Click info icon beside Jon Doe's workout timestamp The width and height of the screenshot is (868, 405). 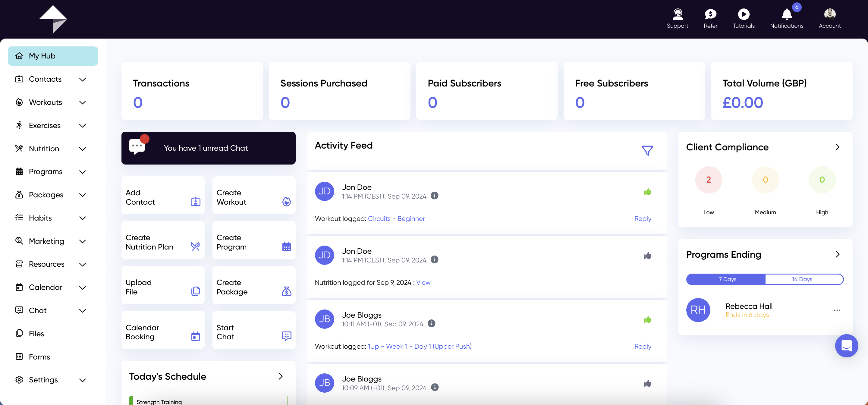coord(435,196)
